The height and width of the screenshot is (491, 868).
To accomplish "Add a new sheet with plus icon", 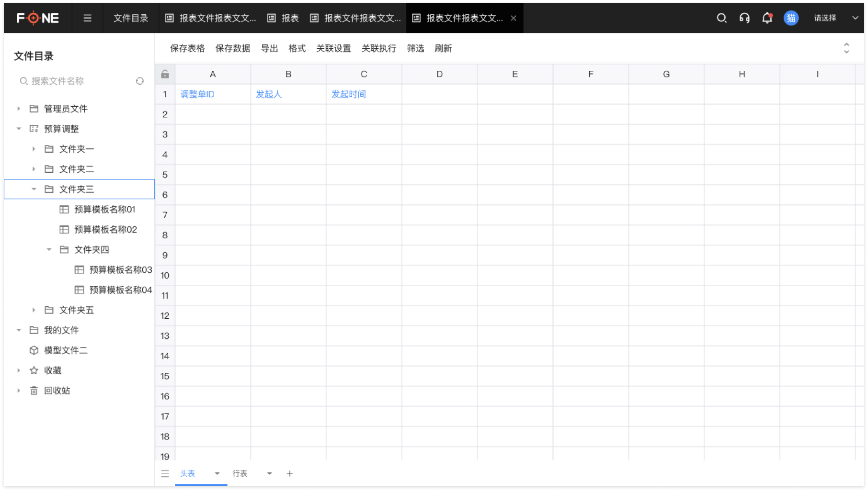I will (x=289, y=473).
